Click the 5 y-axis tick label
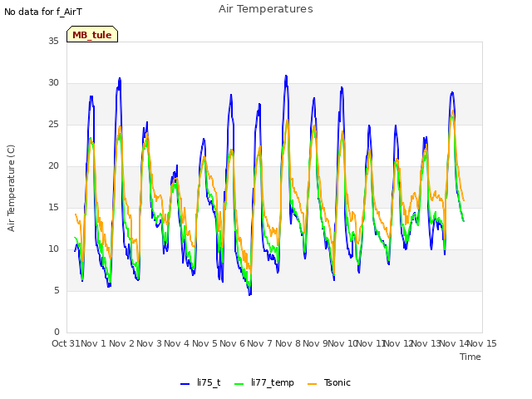 (x=57, y=291)
